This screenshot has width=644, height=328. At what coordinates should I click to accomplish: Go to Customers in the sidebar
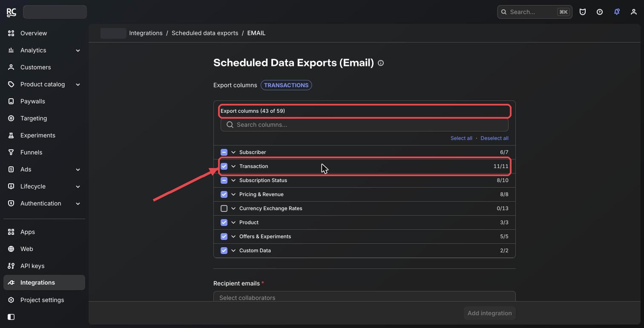[44, 67]
